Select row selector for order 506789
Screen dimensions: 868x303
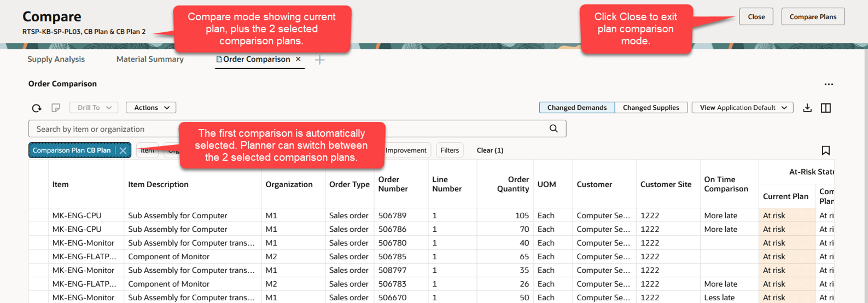click(x=38, y=215)
